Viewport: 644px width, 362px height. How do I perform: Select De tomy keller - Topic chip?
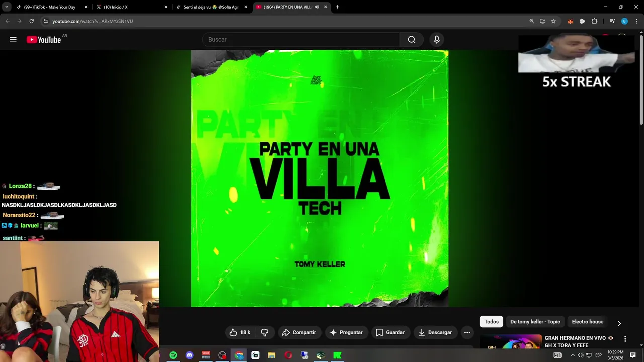[535, 322]
